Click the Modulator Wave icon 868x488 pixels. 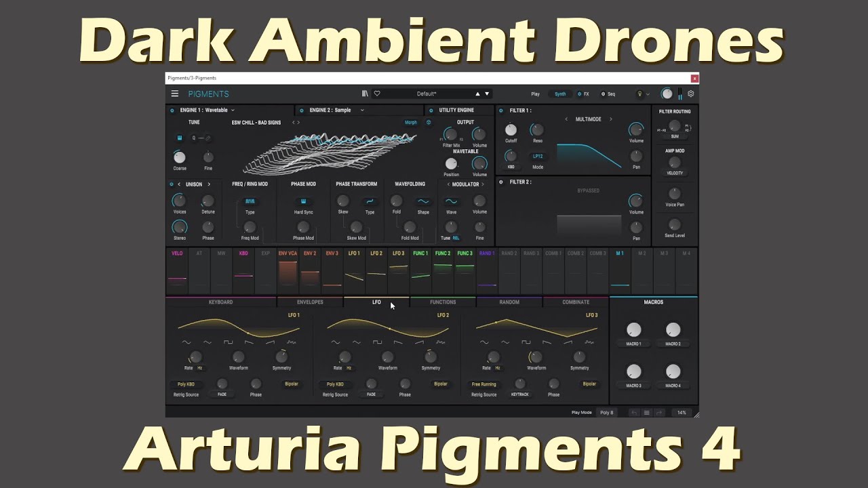pyautogui.click(x=451, y=201)
